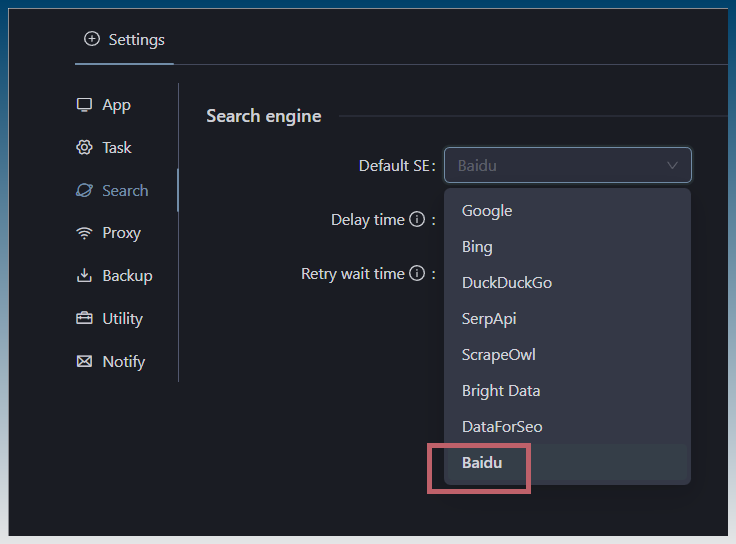Select the Bing search engine option
736x544 pixels.
click(x=477, y=247)
